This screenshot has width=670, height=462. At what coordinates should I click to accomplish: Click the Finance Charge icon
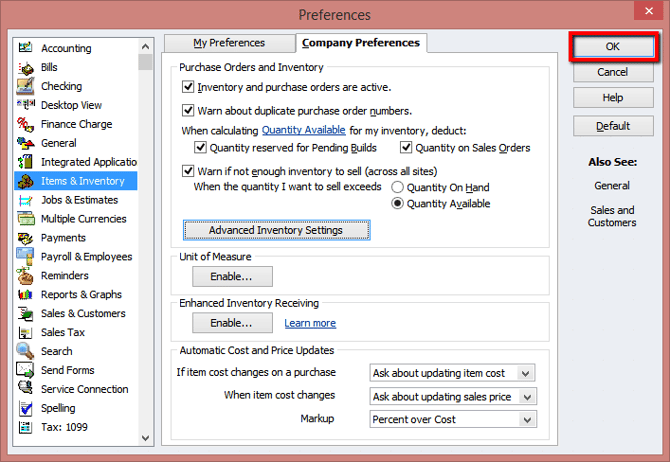[x=24, y=124]
